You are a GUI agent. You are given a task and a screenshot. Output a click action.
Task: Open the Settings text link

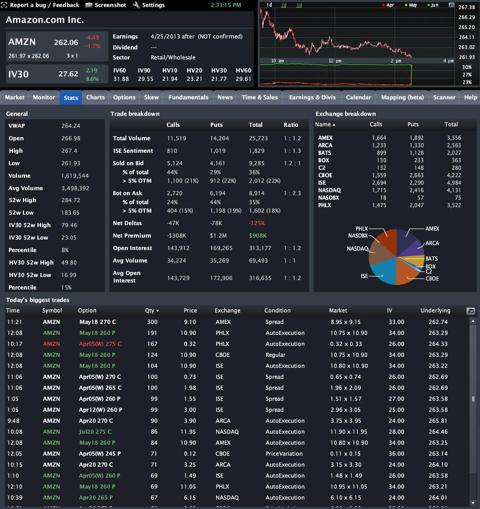[x=153, y=5]
